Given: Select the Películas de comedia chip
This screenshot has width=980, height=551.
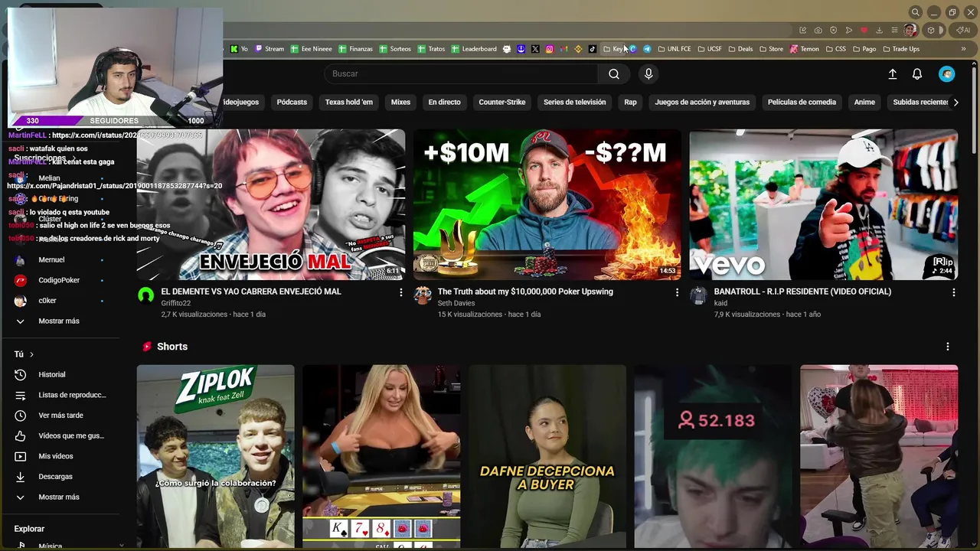Looking at the screenshot, I should (802, 102).
